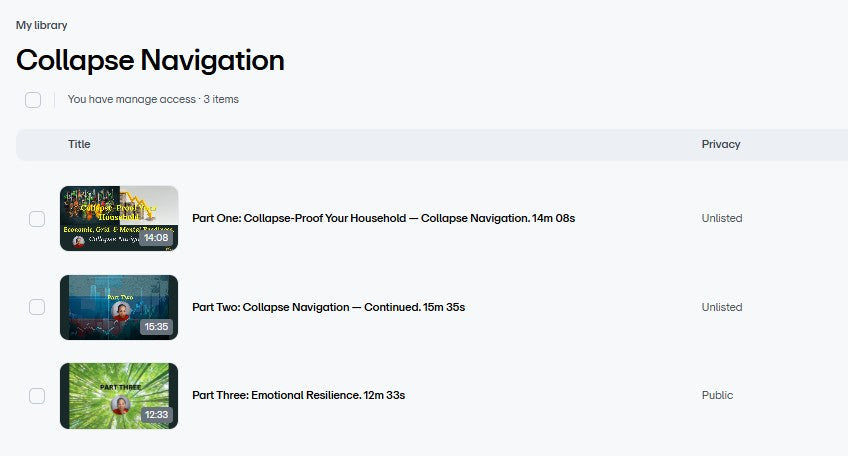Click the Privacy column header
The image size is (848, 456).
[x=721, y=144]
